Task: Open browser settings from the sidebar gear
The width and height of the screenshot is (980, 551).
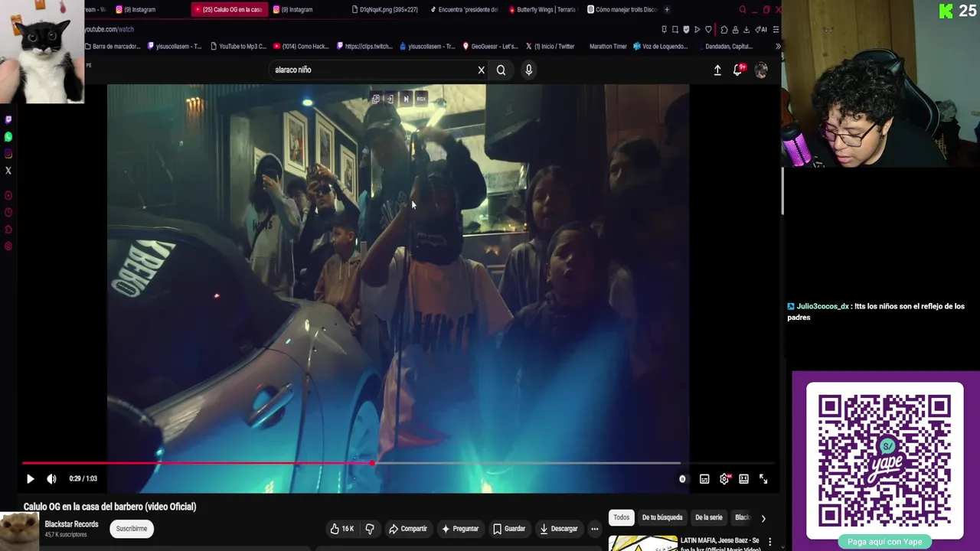Action: pos(8,246)
